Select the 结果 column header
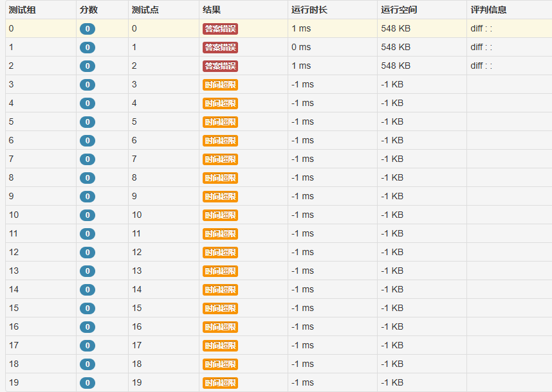This screenshot has width=552, height=392. (212, 10)
